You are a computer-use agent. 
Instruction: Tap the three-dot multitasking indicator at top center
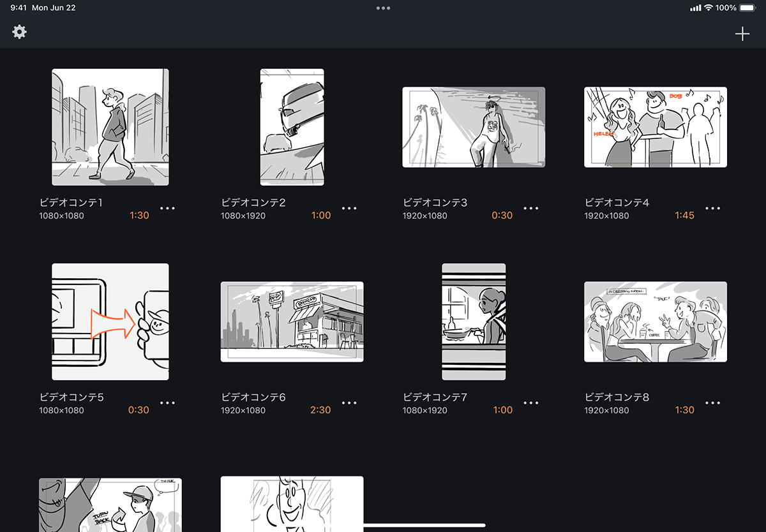(383, 8)
